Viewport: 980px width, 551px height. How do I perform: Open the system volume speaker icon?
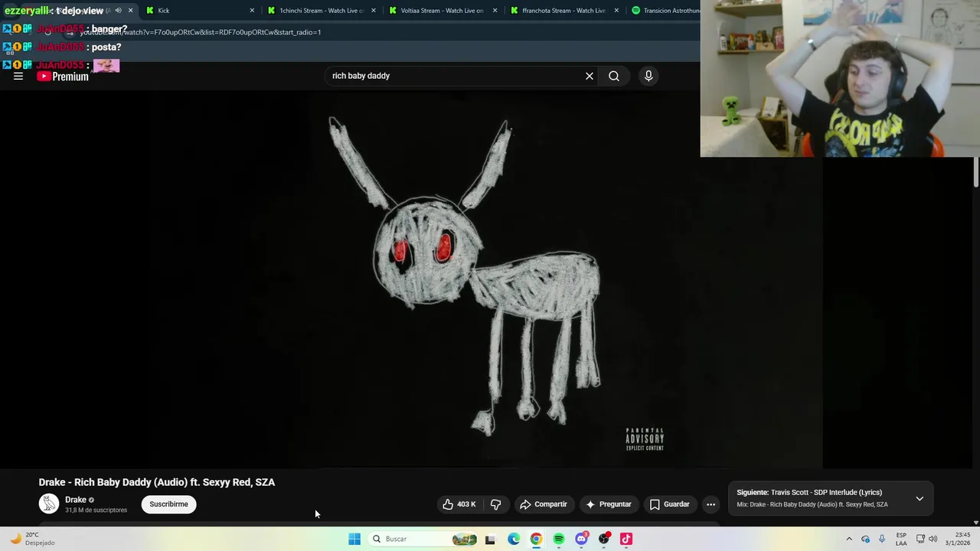coord(933,539)
